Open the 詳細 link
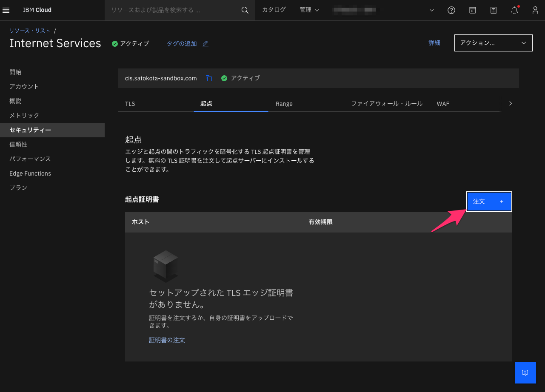This screenshot has height=392, width=545. tap(434, 43)
